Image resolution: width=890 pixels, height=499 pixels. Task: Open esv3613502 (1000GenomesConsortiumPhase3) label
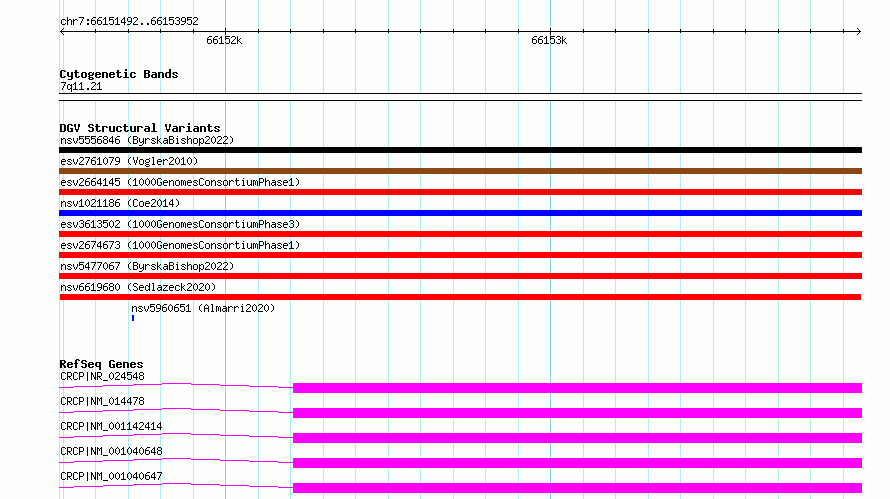point(180,224)
